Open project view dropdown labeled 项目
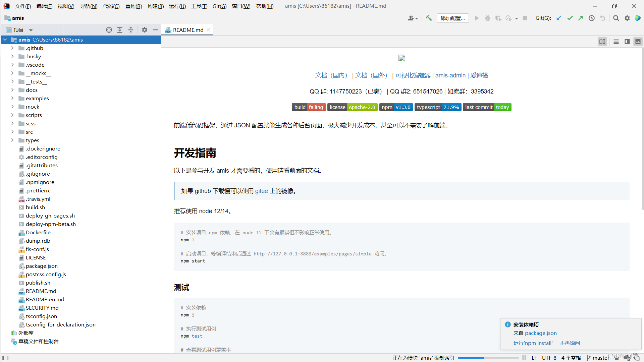 click(x=19, y=30)
